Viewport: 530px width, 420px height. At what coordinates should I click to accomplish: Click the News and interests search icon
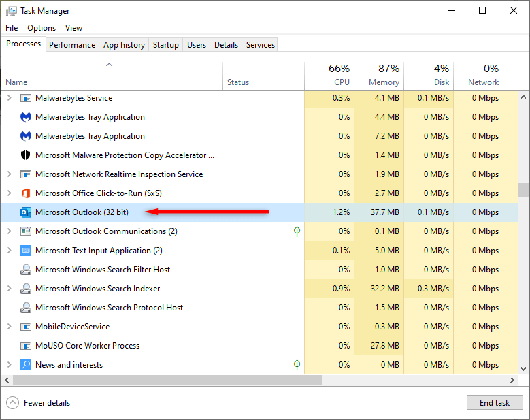point(26,365)
